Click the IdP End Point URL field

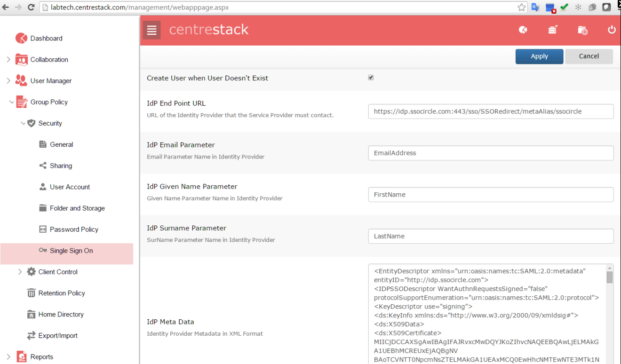point(491,111)
